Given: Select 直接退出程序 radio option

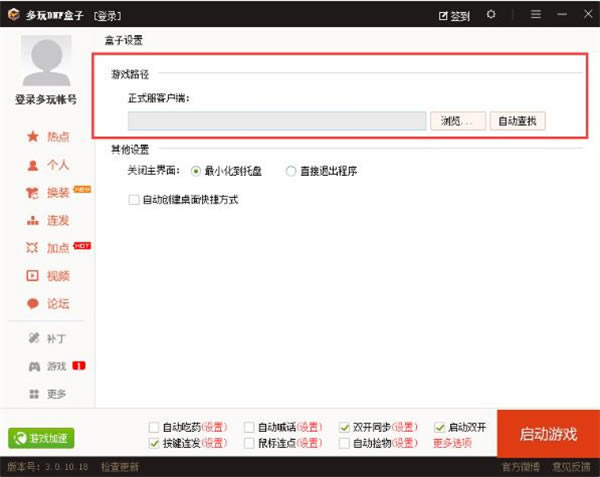Looking at the screenshot, I should [291, 171].
